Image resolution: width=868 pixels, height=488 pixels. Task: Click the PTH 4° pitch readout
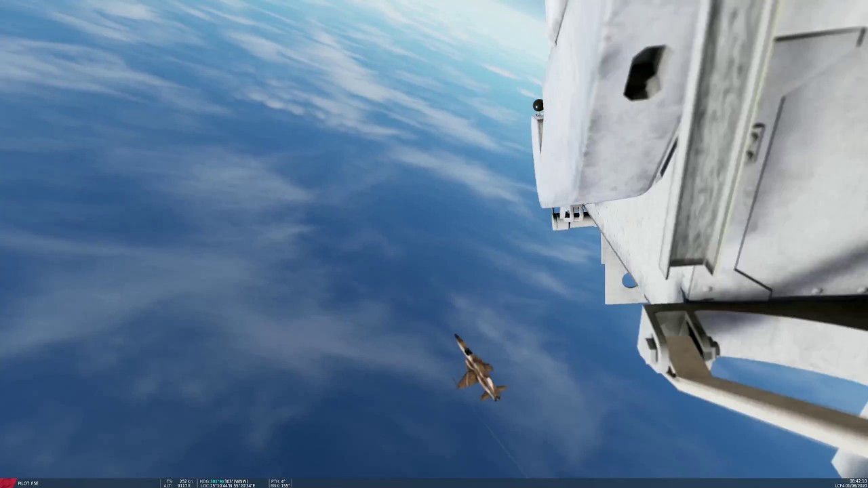278,481
